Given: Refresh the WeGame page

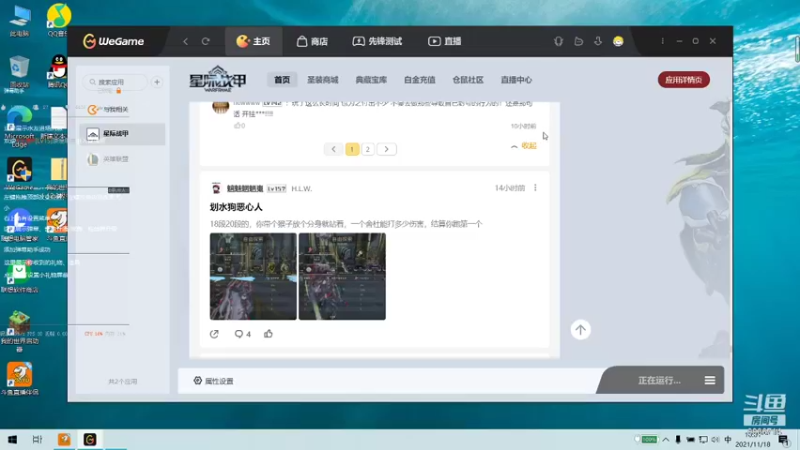Looking at the screenshot, I should (206, 41).
